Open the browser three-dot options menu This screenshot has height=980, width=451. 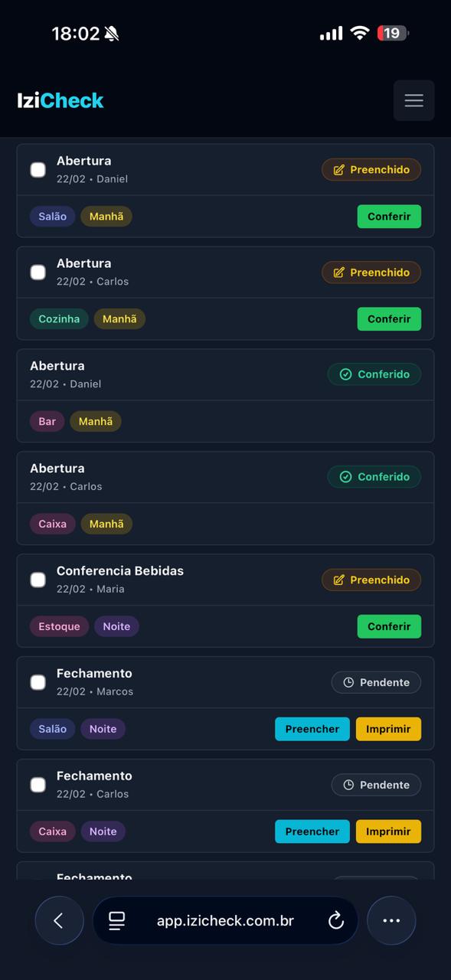click(391, 920)
